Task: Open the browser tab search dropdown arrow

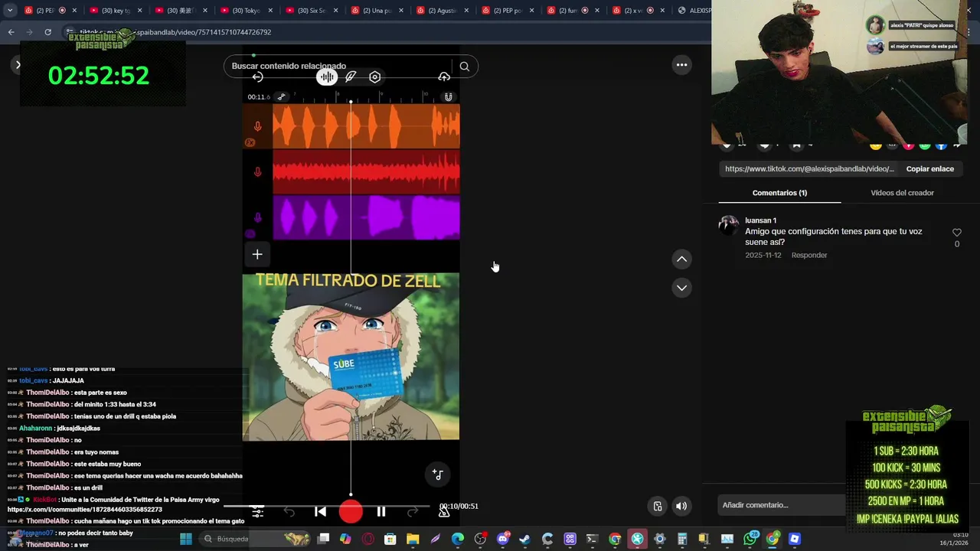Action: 10,11
